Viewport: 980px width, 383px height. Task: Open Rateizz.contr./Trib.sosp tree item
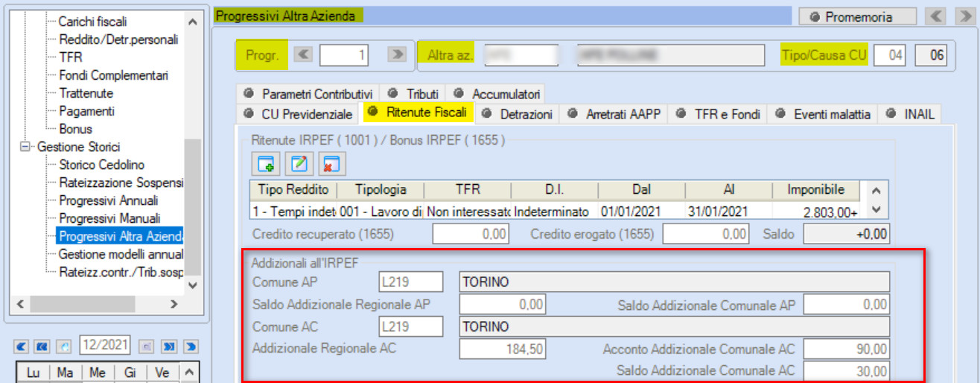[x=121, y=272]
